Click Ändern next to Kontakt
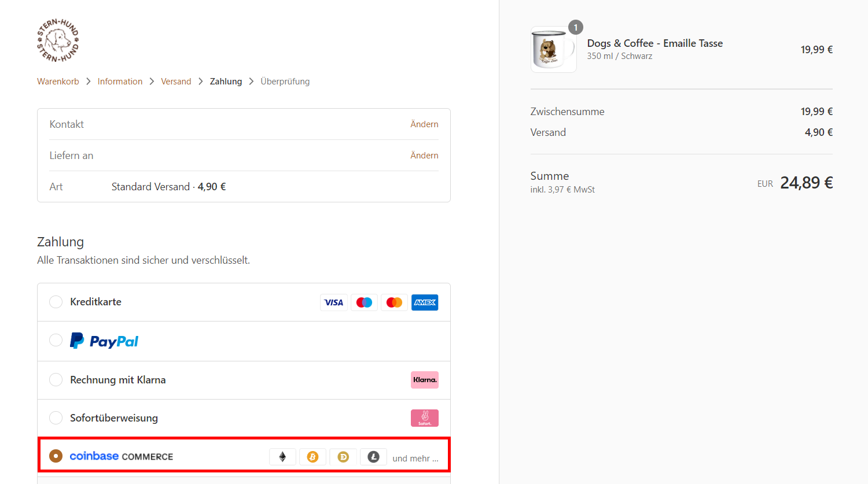Image resolution: width=868 pixels, height=484 pixels. 424,124
